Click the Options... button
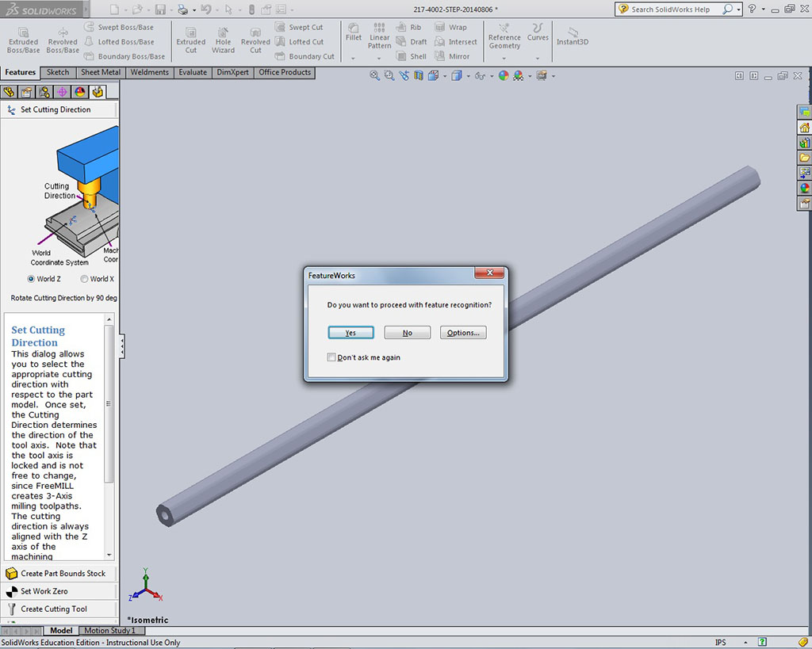The width and height of the screenshot is (812, 649). tap(463, 333)
